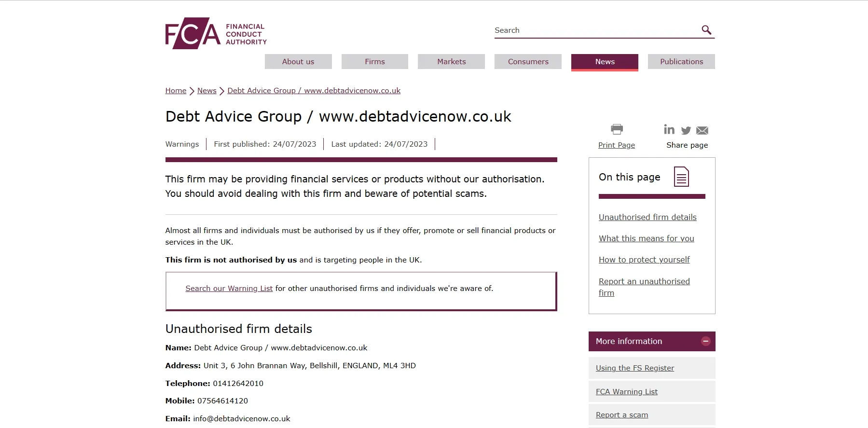Screen dimensions: 868x428
Task: Jump to How to protect yourself section
Action: (x=644, y=260)
